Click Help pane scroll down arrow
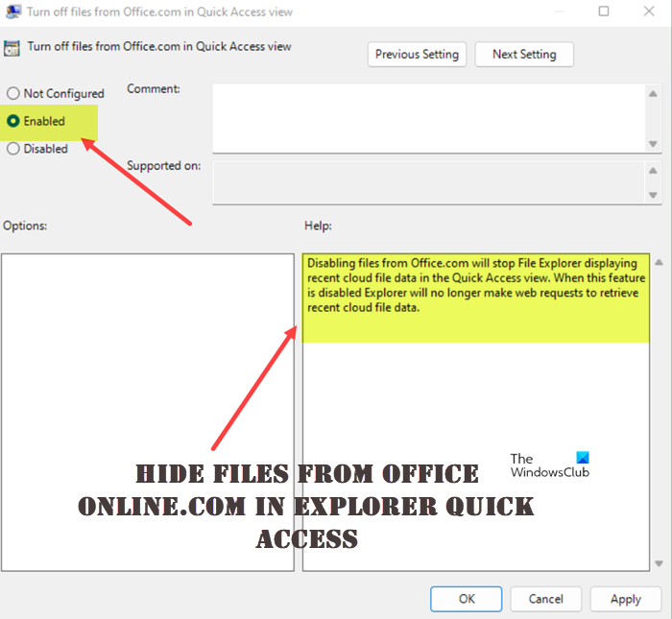 click(660, 563)
